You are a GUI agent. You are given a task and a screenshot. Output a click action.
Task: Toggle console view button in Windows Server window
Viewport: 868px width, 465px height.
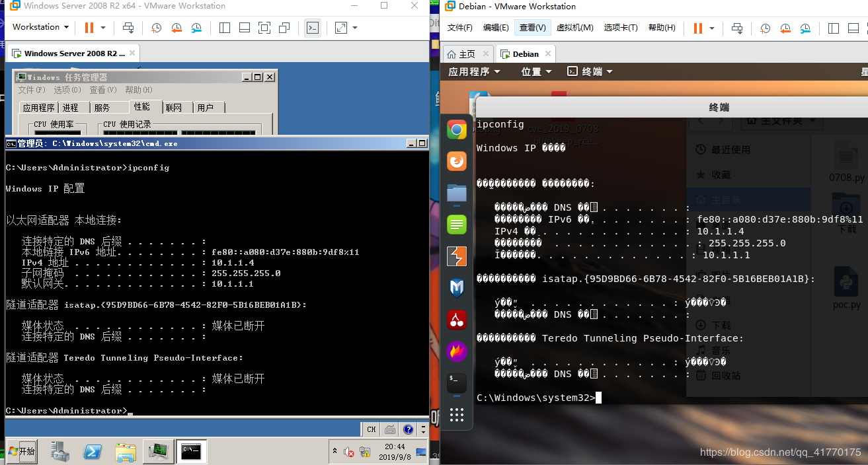coord(313,28)
